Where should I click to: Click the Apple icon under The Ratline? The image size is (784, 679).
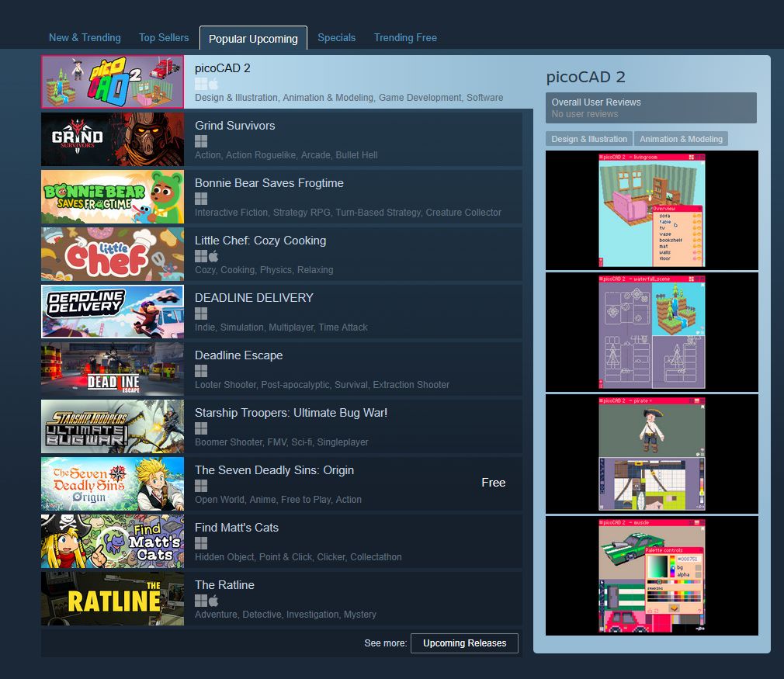213,601
